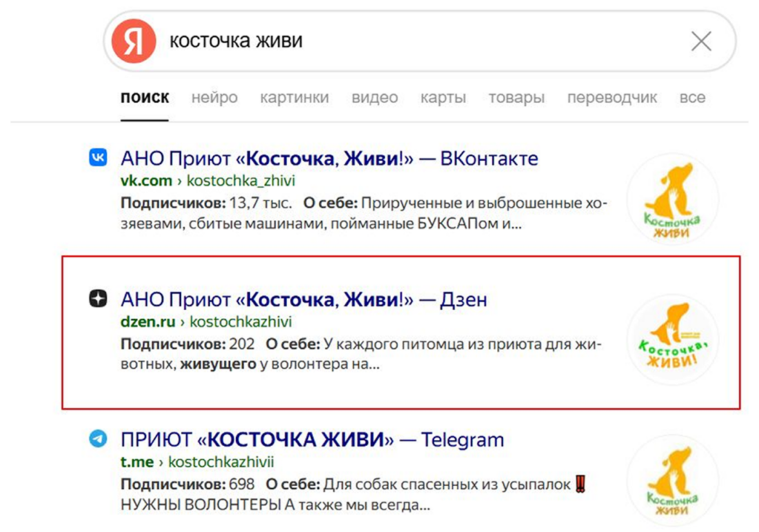The width and height of the screenshot is (759, 532).
Task: Open the 'видео' tab
Action: (x=374, y=97)
